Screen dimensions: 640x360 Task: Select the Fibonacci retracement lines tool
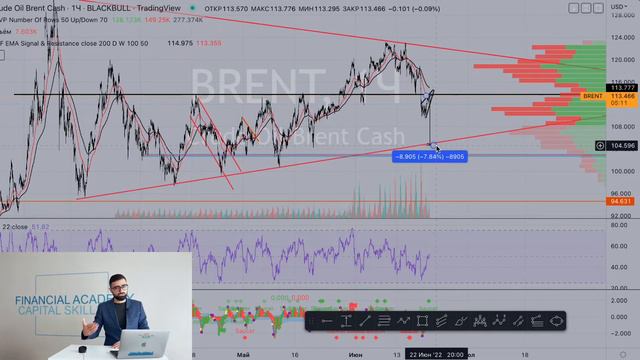point(384,322)
